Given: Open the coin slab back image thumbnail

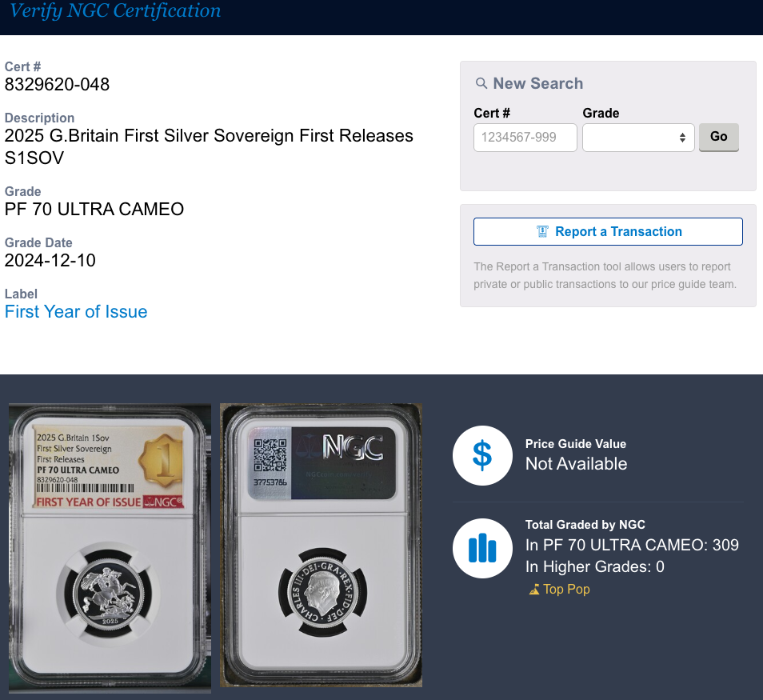Looking at the screenshot, I should (321, 546).
